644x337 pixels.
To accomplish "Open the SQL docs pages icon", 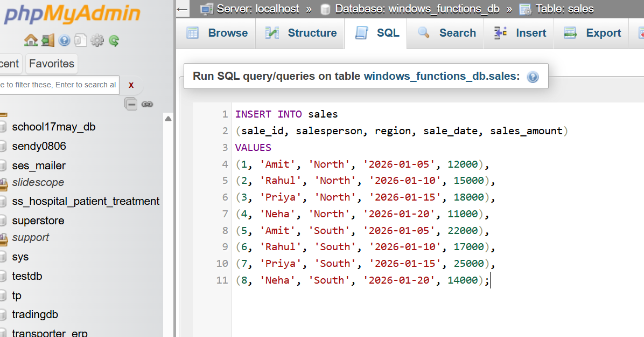I will point(81,40).
